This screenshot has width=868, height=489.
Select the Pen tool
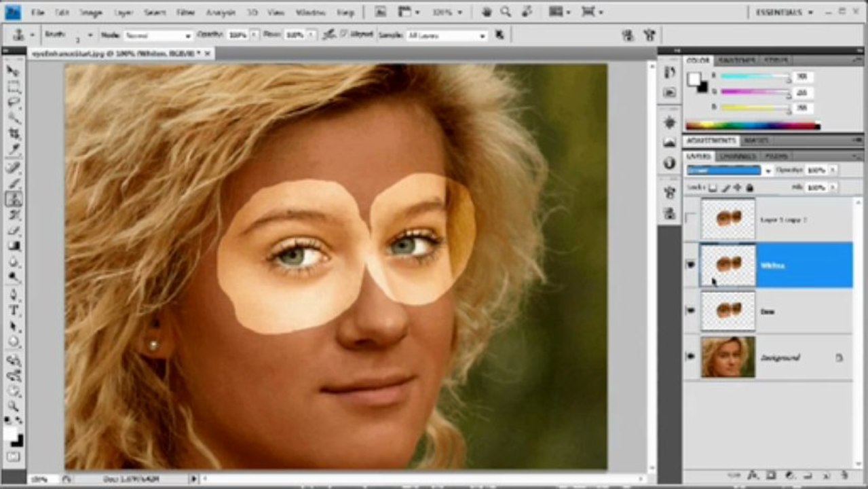click(14, 295)
